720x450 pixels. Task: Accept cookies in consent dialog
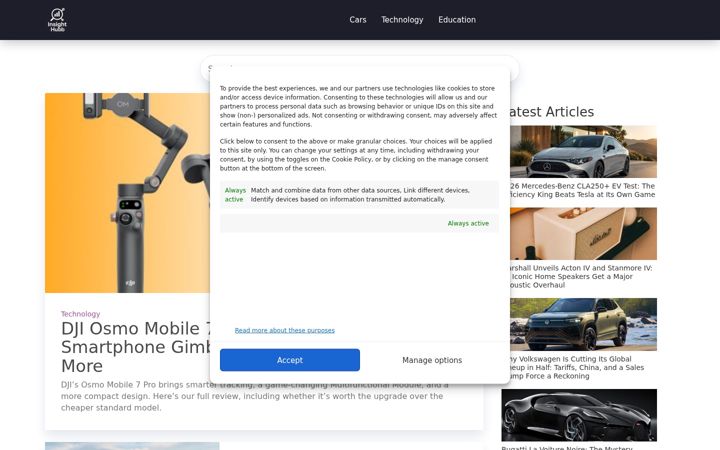click(x=290, y=360)
